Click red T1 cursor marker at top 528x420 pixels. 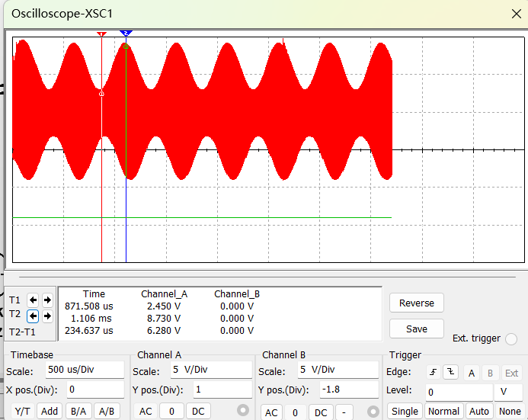click(101, 34)
